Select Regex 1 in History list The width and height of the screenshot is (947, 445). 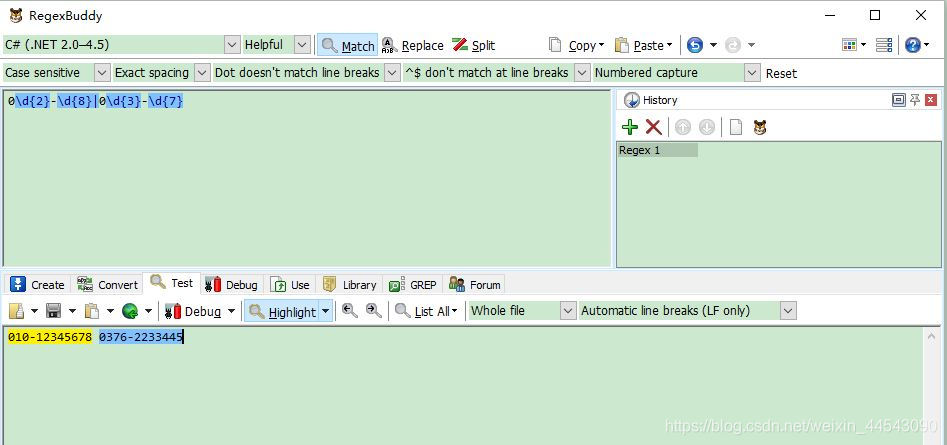(657, 150)
